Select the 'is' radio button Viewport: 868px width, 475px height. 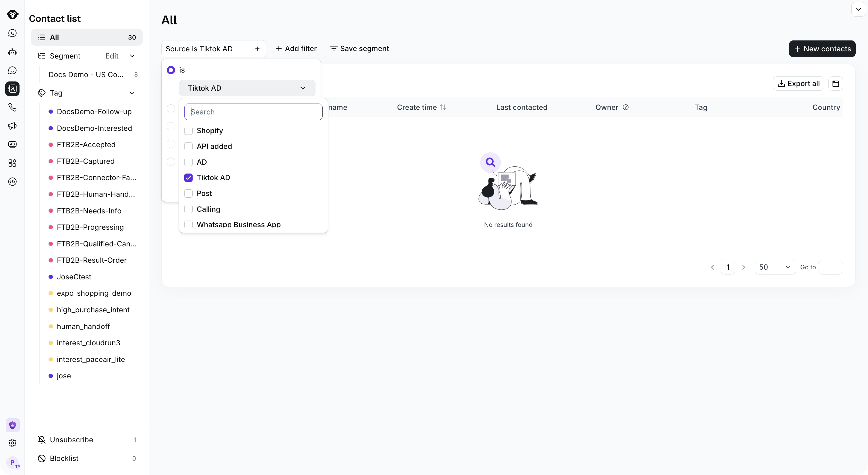tap(171, 70)
